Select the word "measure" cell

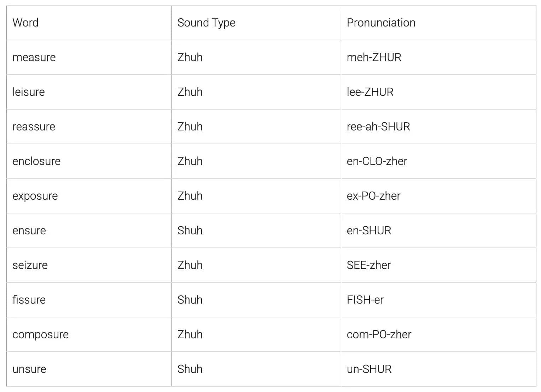pyautogui.click(x=34, y=57)
